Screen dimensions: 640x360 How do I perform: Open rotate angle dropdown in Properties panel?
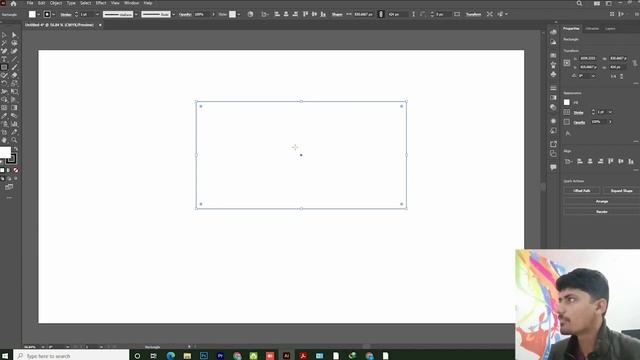tap(593, 76)
